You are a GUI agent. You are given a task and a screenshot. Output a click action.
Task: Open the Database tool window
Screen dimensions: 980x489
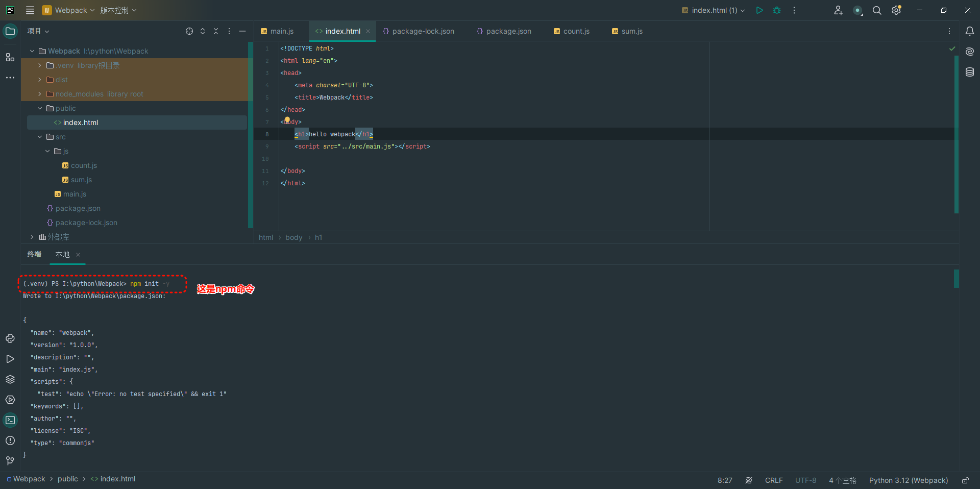click(970, 72)
